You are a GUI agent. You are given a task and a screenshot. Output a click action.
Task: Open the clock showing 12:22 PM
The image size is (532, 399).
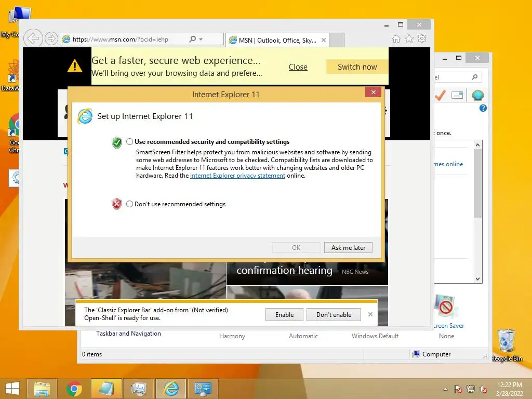tap(510, 389)
